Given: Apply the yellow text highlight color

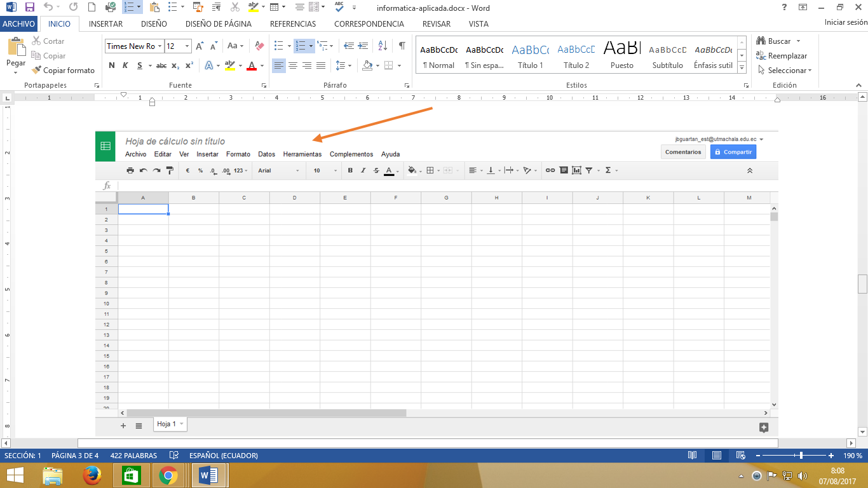Looking at the screenshot, I should click(229, 65).
